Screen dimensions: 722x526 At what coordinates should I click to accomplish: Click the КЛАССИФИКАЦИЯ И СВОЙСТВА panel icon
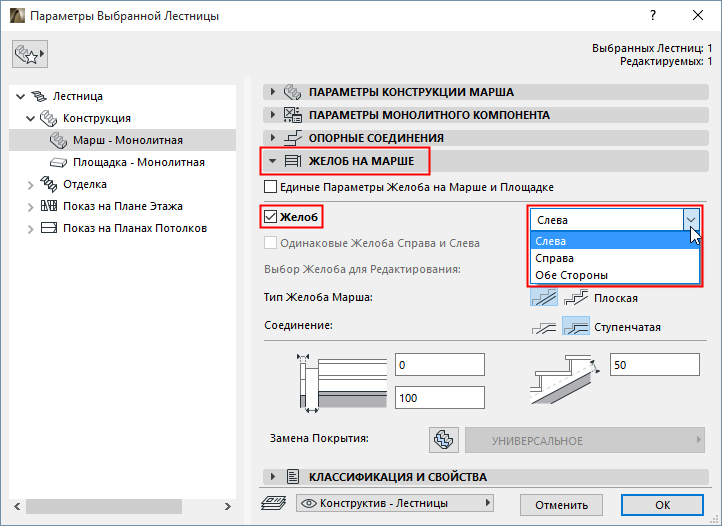click(293, 477)
